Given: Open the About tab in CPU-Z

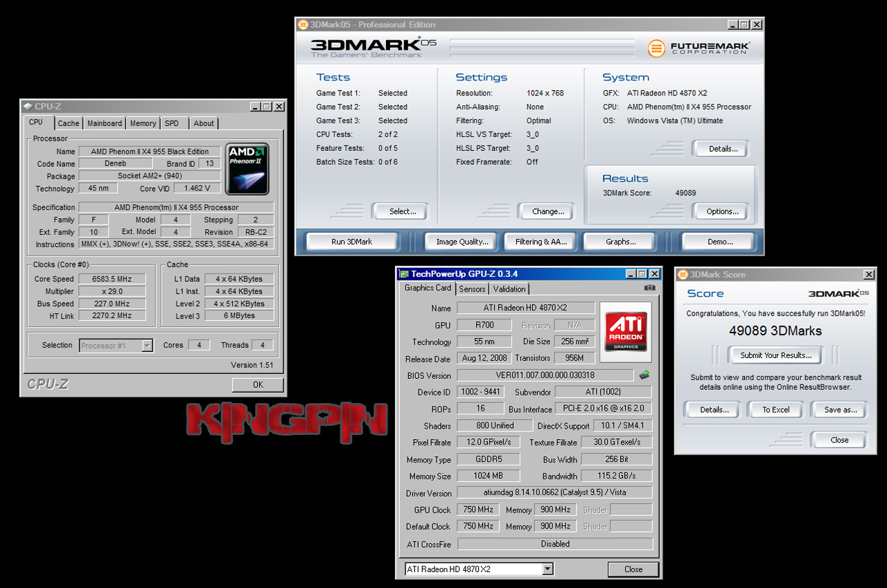Looking at the screenshot, I should [x=204, y=123].
